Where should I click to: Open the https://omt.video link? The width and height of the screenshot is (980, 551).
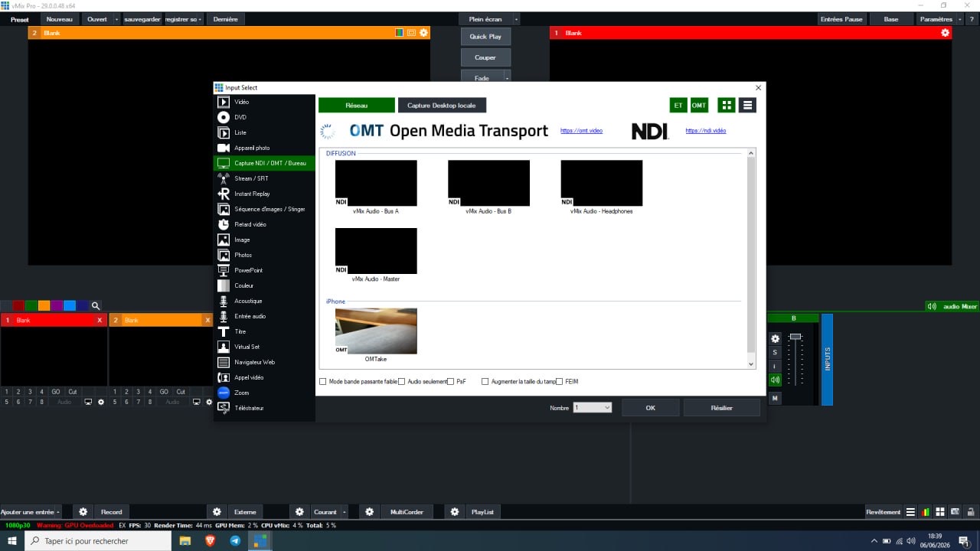tap(581, 131)
